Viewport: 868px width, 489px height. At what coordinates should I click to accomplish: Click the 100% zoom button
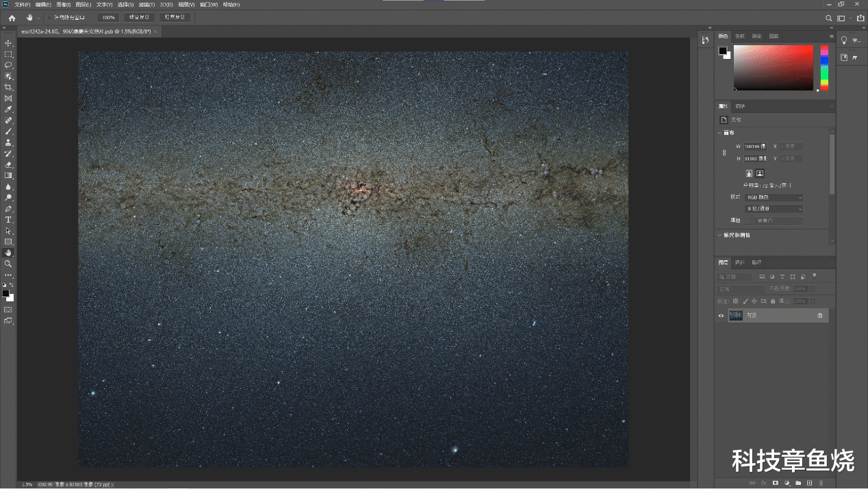point(107,18)
